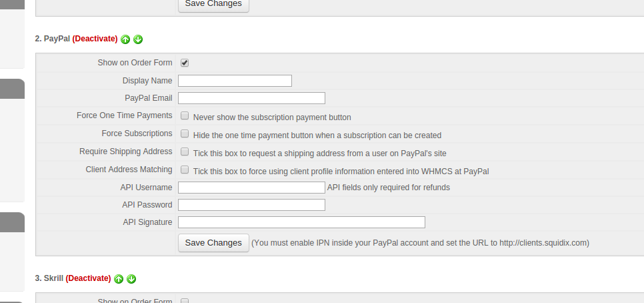Click the Skrill Deactivate link

88,278
